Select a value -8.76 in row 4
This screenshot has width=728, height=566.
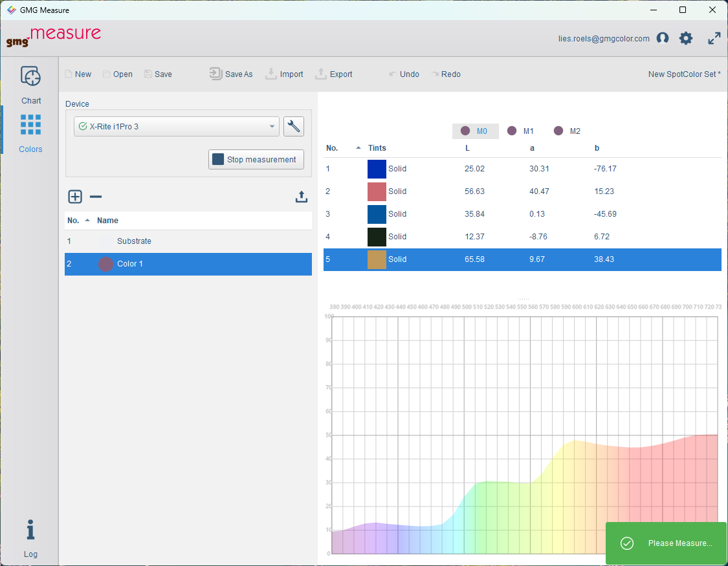(538, 237)
